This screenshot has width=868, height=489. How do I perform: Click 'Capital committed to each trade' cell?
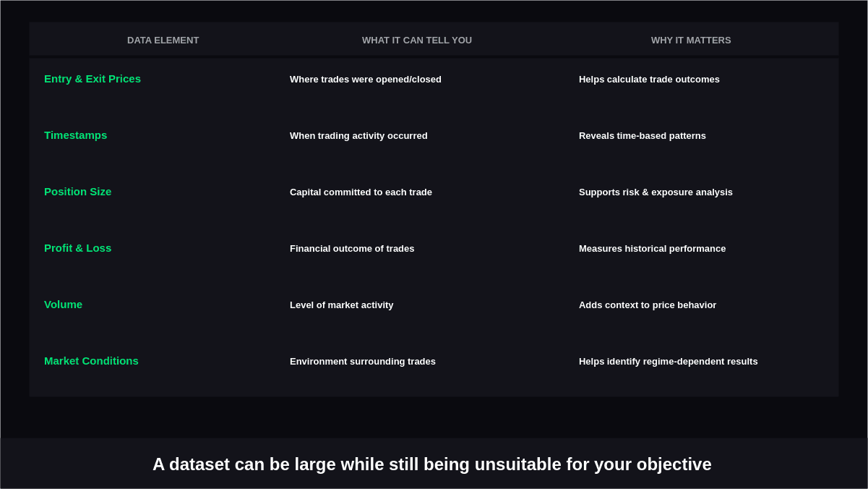tap(361, 192)
